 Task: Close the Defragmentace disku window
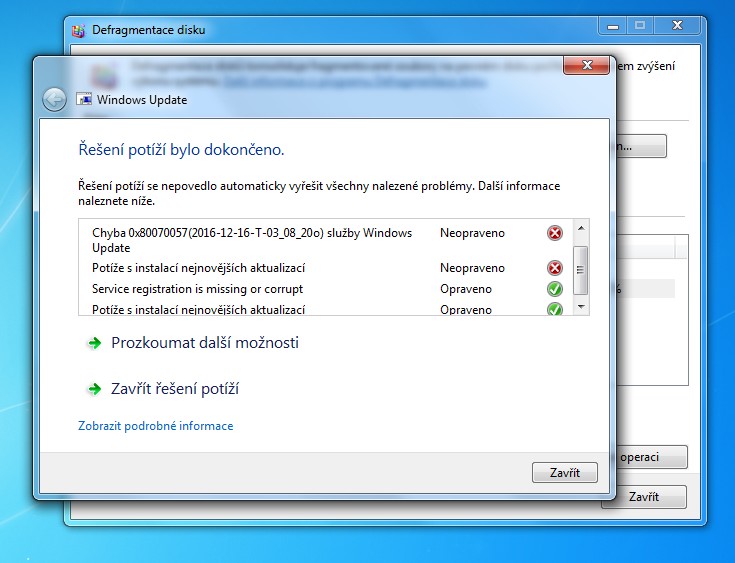click(x=677, y=25)
